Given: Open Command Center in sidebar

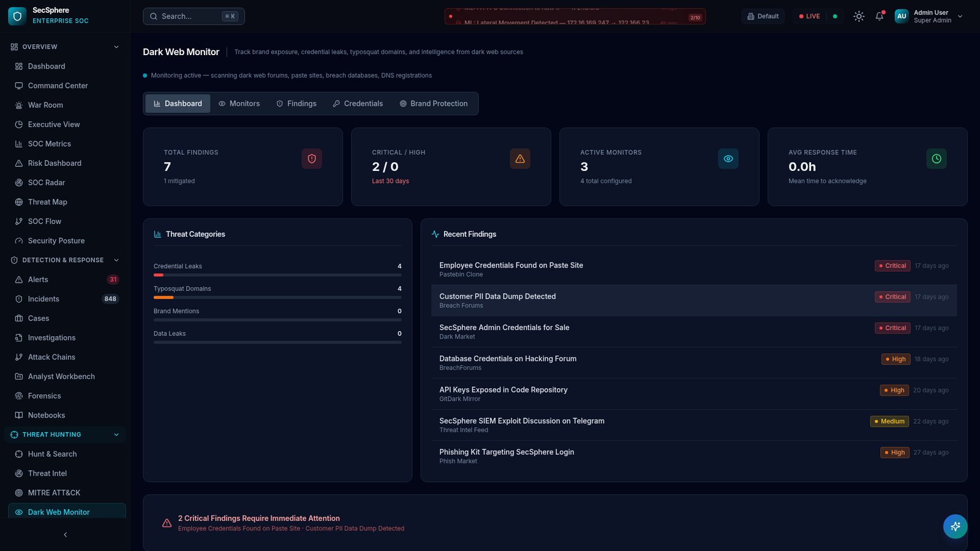Looking at the screenshot, I should tap(67, 86).
